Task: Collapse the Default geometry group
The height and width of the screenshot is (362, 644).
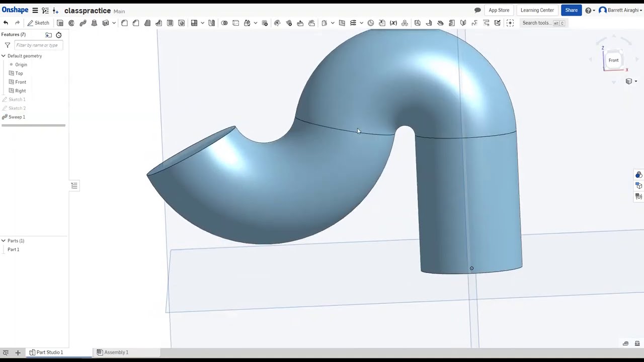Action: point(4,56)
